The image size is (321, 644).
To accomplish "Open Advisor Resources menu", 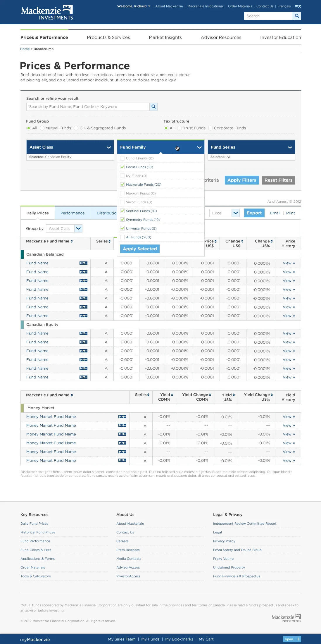I will coord(221,37).
